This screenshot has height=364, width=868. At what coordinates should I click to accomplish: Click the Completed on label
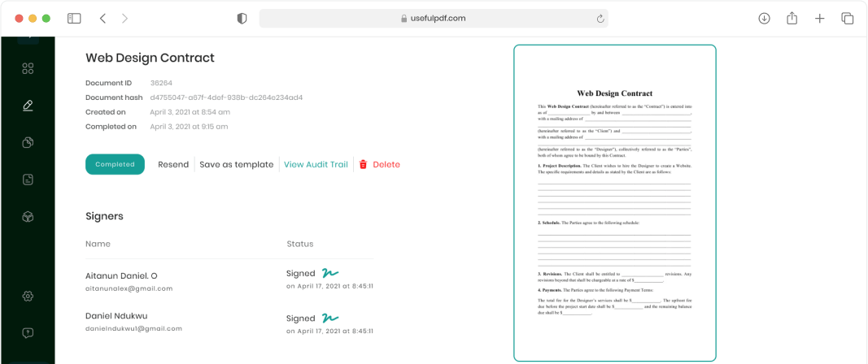pos(111,127)
